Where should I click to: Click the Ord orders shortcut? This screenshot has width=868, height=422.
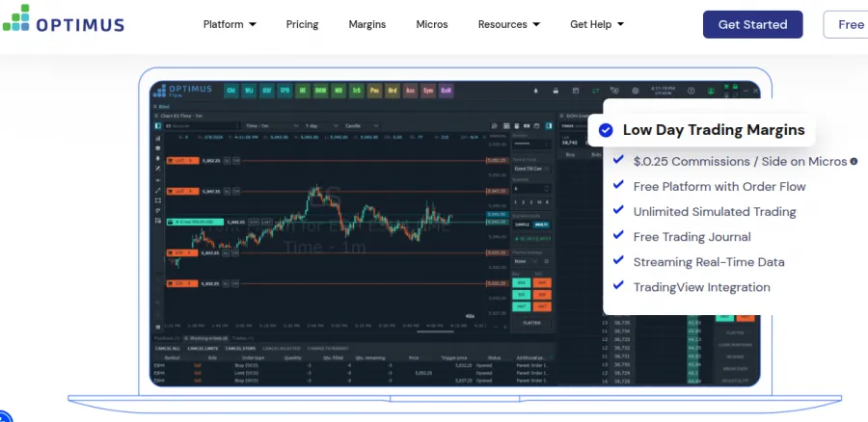392,91
